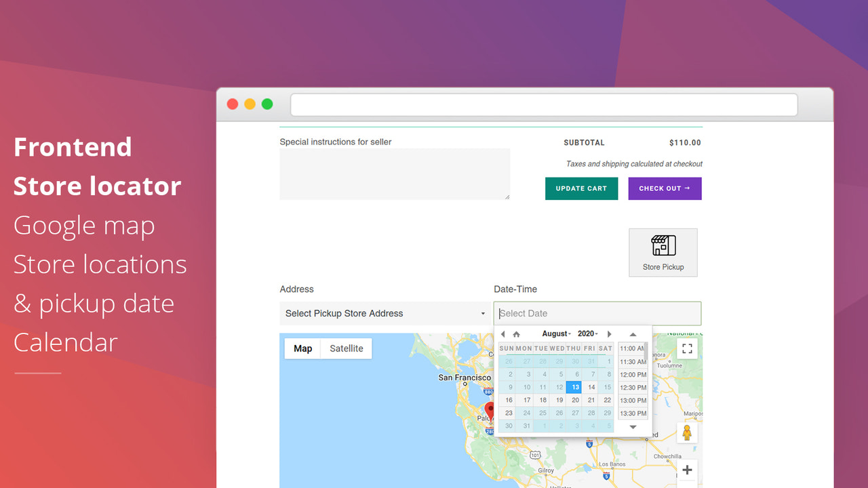The image size is (868, 488).
Task: Select the 11:30 AM time slot
Action: click(x=631, y=361)
